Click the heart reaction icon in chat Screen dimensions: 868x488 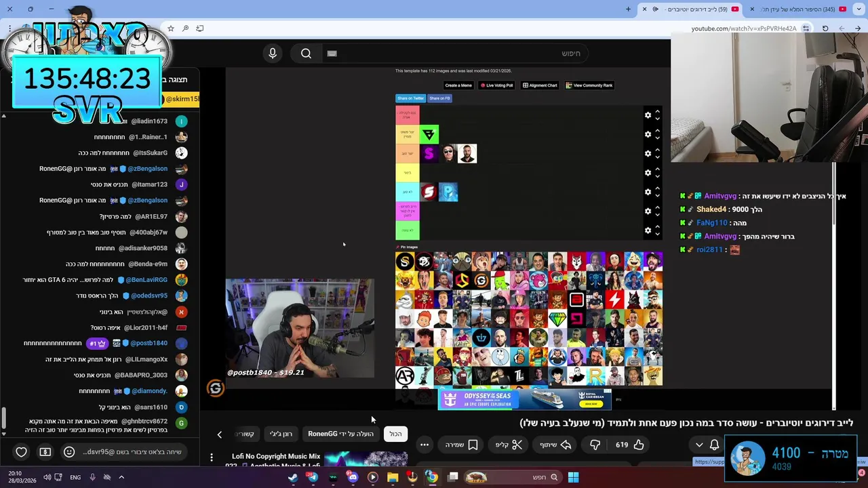click(21, 452)
